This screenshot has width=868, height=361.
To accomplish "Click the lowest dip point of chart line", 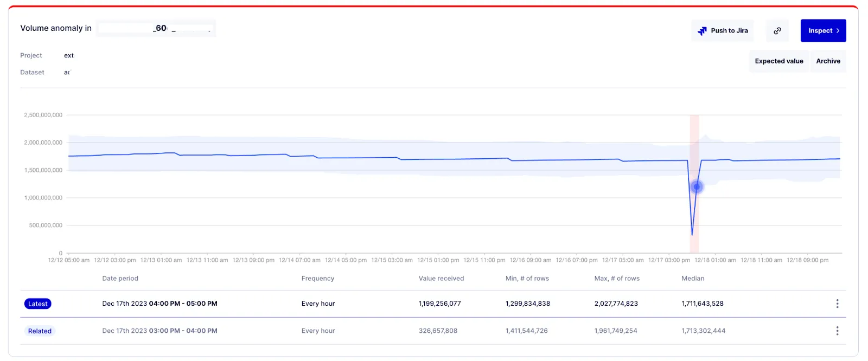I will tap(692, 234).
